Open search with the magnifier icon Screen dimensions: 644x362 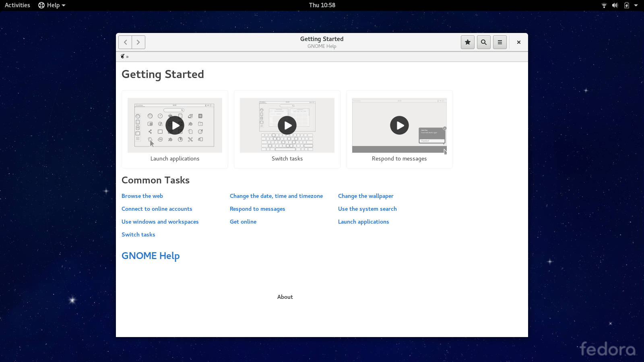484,42
